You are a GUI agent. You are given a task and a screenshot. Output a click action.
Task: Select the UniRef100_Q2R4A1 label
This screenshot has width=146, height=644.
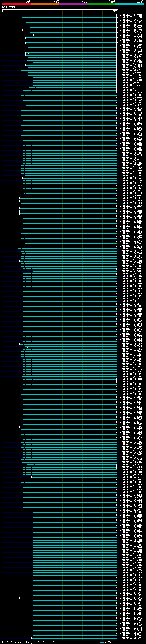(x=131, y=47)
